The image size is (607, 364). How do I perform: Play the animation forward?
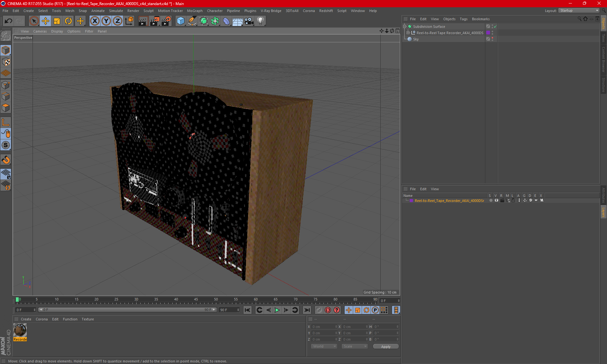pos(277,310)
